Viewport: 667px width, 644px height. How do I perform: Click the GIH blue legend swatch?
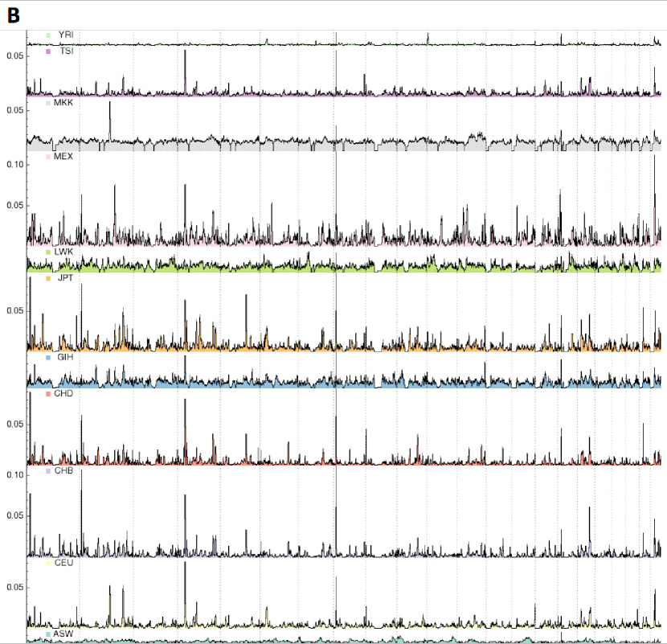coord(48,358)
